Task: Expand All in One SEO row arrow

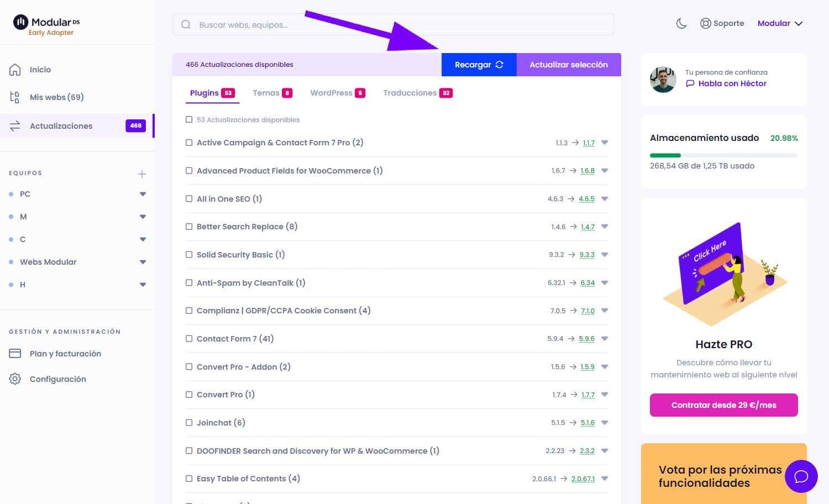Action: point(605,199)
